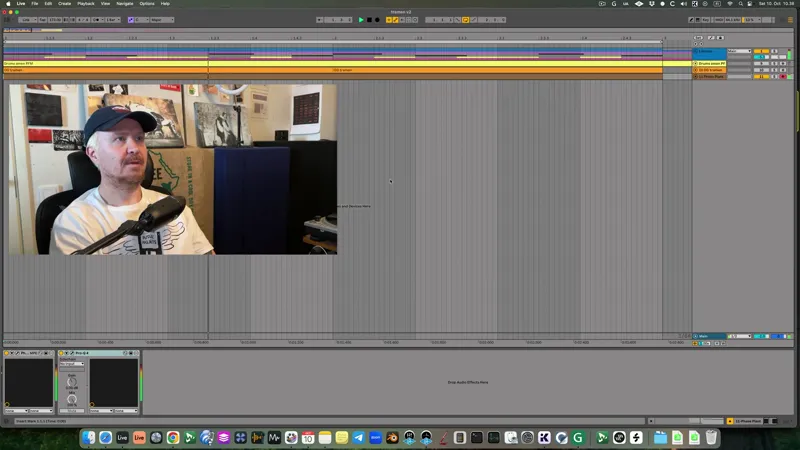
Task: Open the Pro-Q 4 Sidechain No Input dropdown
Action: (72, 364)
